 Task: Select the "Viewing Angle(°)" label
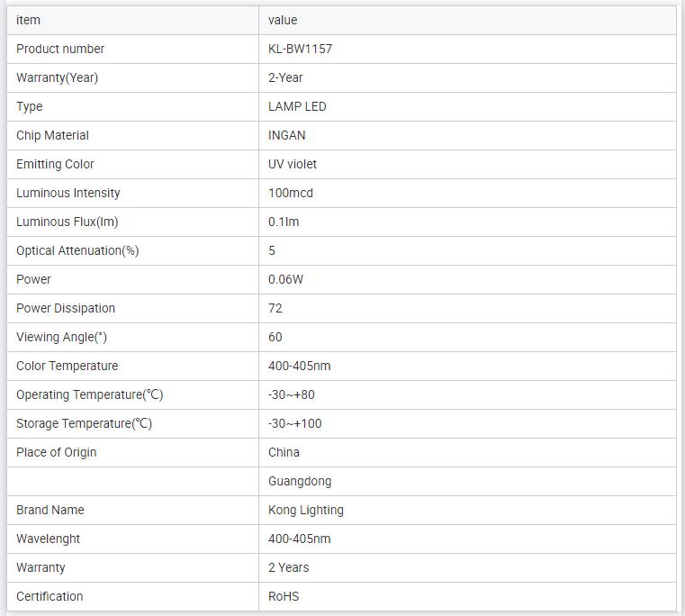click(61, 337)
